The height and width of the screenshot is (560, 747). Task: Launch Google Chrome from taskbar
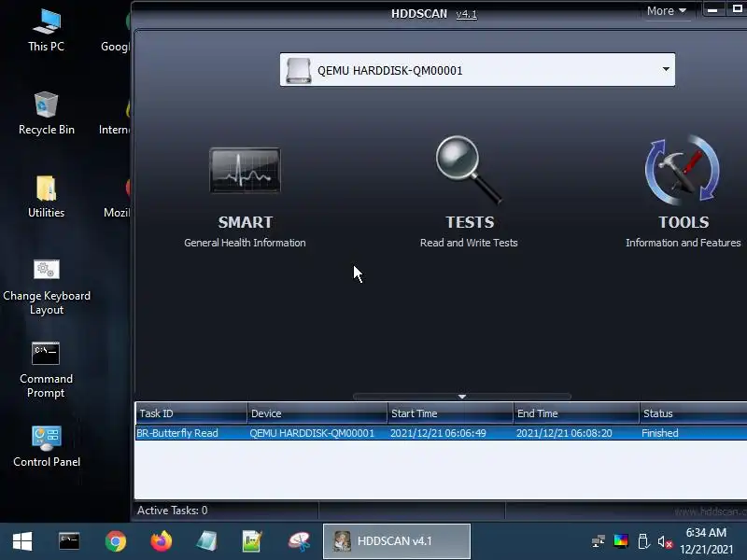click(115, 541)
